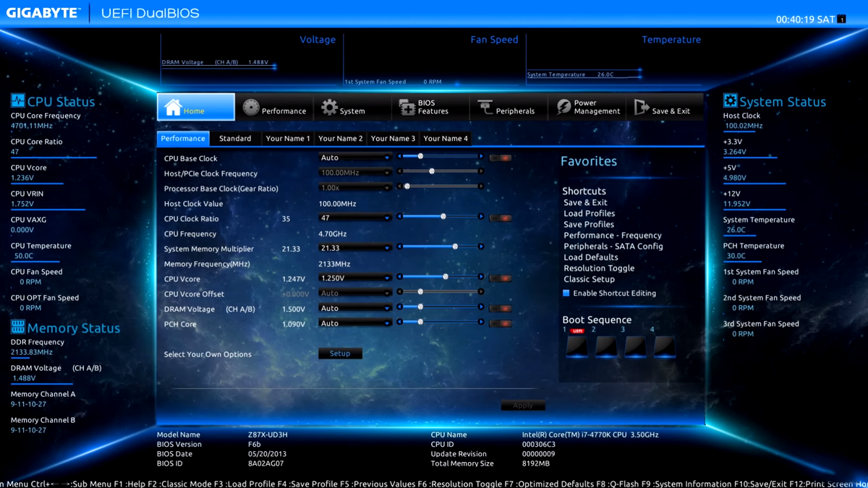
Task: Open the Host/PCIe Clock Frequency 100.00MHz dropdown
Action: (x=355, y=173)
